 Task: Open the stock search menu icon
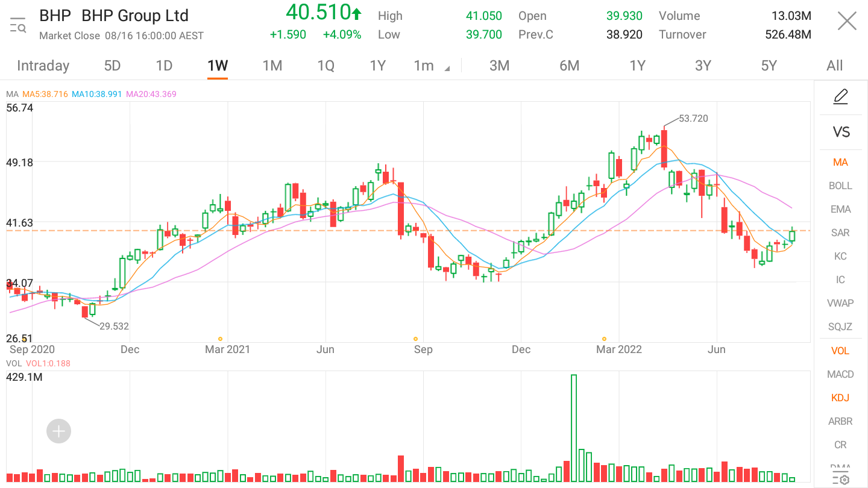click(18, 25)
